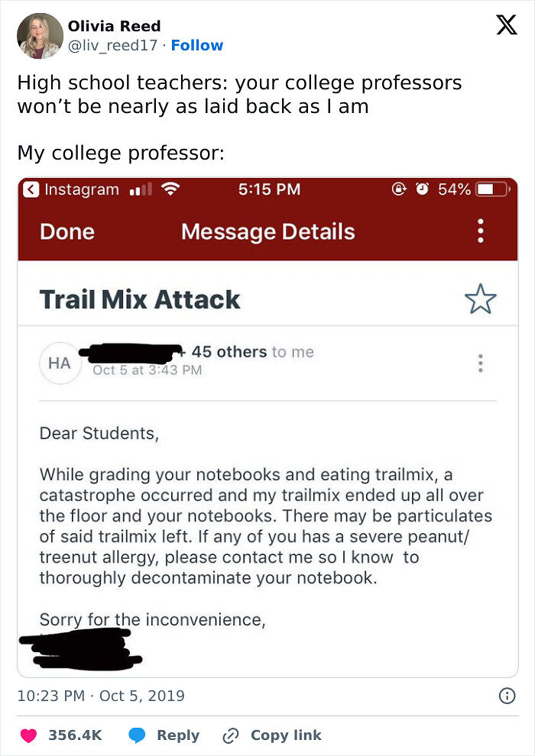Image resolution: width=535 pixels, height=756 pixels.
Task: Click the HA sender avatar
Action: tap(60, 363)
